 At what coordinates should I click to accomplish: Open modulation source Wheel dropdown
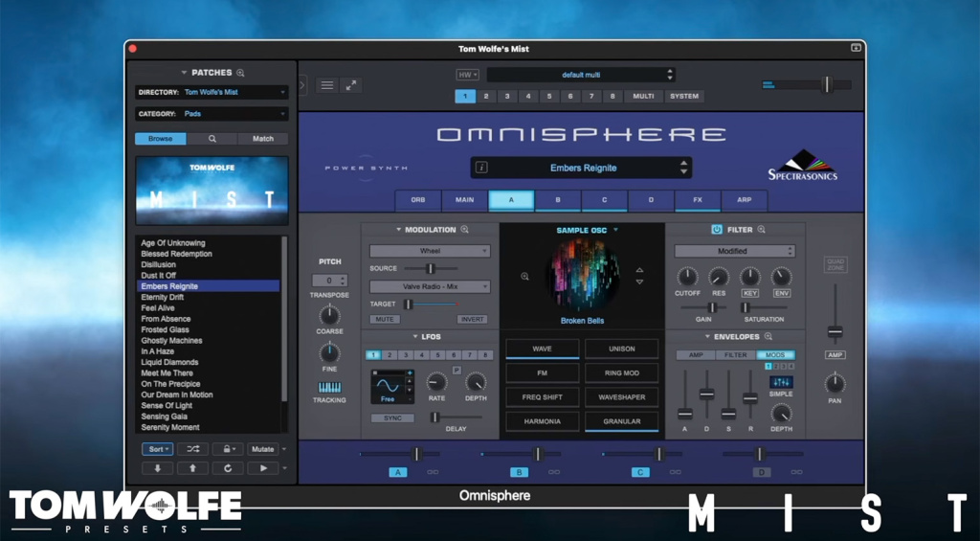(430, 251)
